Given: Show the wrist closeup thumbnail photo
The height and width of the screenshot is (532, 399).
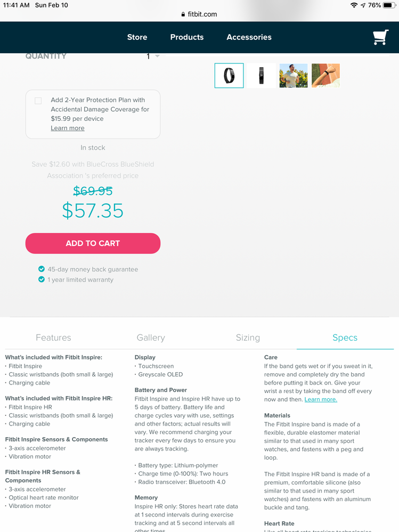Looking at the screenshot, I should 325,76.
